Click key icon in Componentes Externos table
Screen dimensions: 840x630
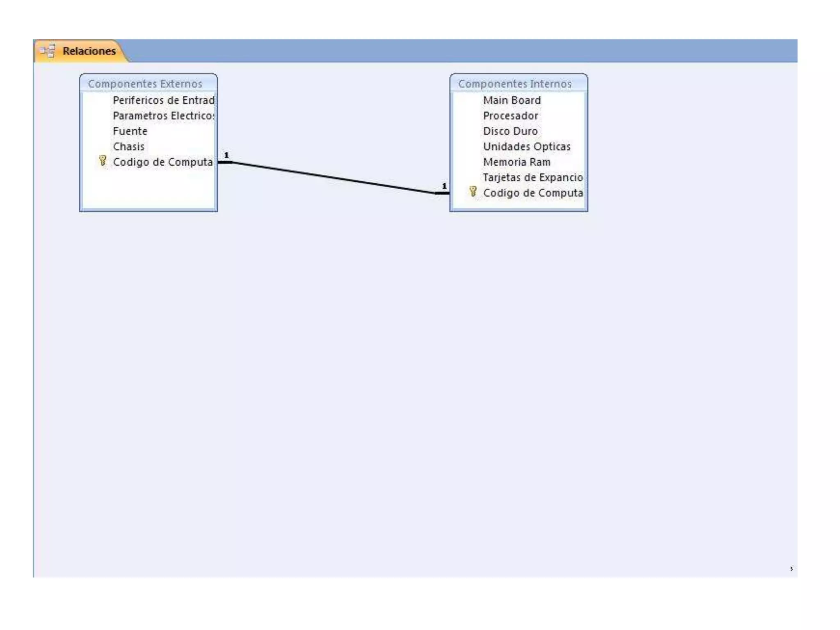point(103,161)
